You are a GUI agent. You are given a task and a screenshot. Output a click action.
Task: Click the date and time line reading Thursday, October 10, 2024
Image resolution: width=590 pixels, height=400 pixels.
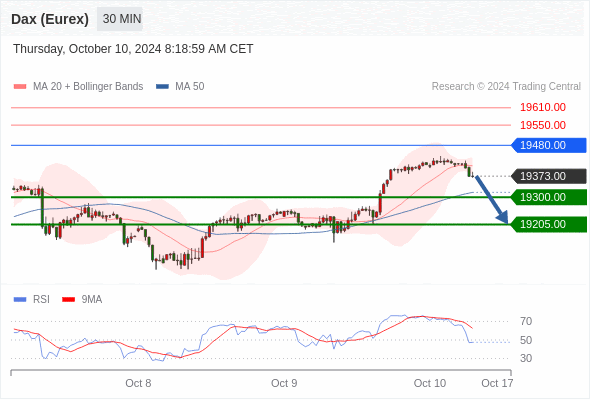click(133, 49)
